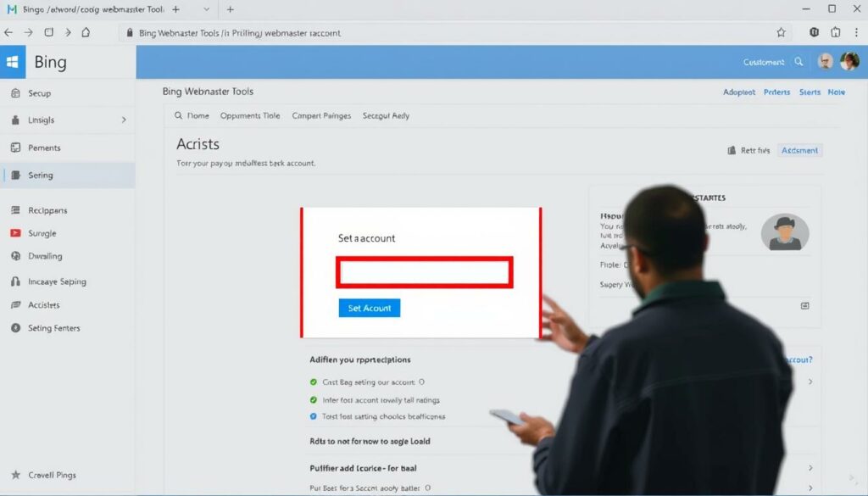This screenshot has height=496, width=868.
Task: Open the Nole link
Action: point(837,92)
